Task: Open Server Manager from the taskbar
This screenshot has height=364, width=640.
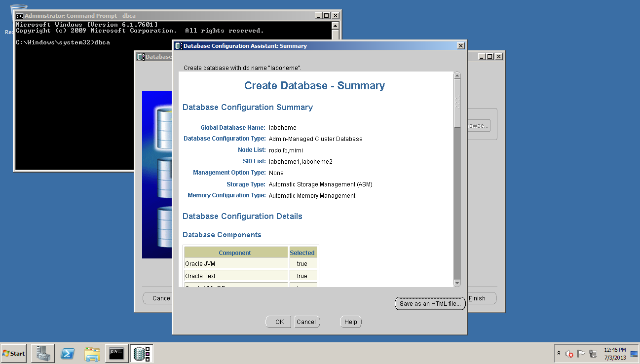Action: [43, 353]
